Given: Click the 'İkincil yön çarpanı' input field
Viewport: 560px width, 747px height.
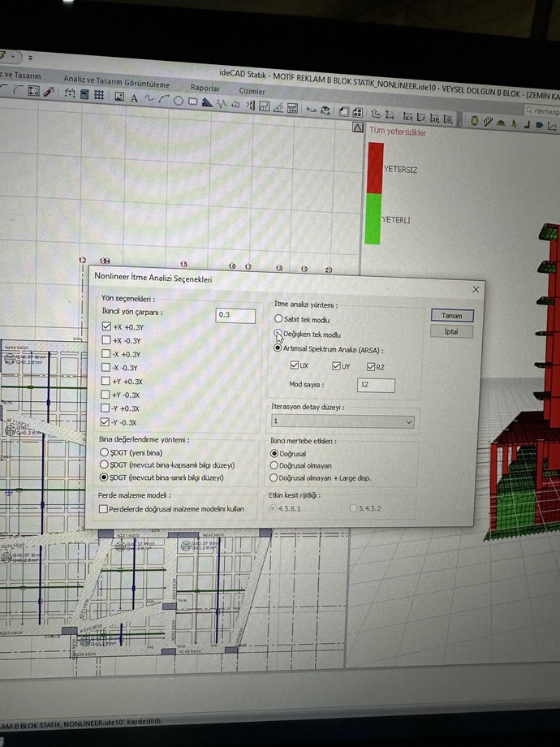Looking at the screenshot, I should pos(235,315).
